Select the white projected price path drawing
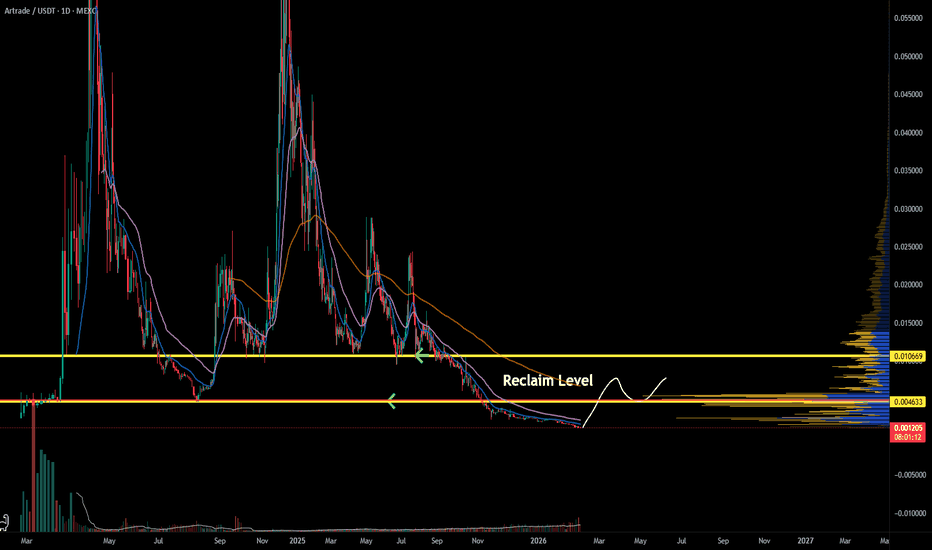This screenshot has width=932, height=550. pos(624,400)
